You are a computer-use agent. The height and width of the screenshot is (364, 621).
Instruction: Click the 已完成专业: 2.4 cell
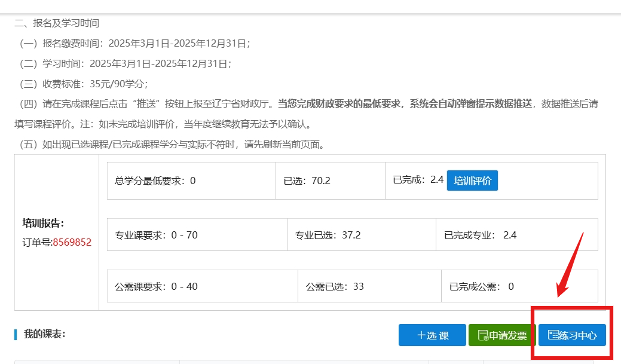click(480, 235)
